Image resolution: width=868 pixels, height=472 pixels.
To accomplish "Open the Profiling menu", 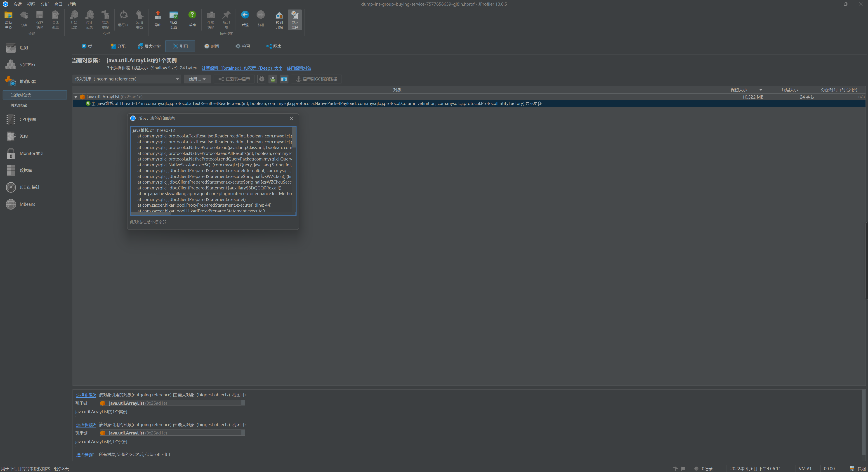I will (45, 4).
